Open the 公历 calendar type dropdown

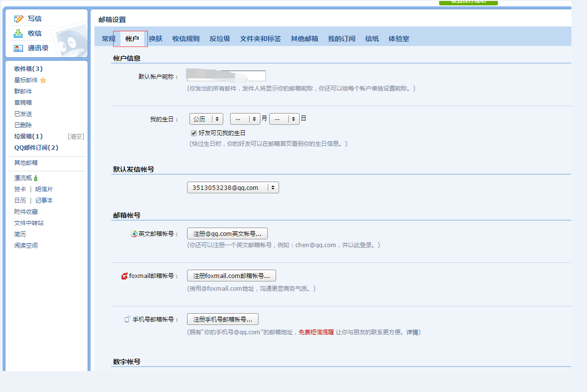206,119
